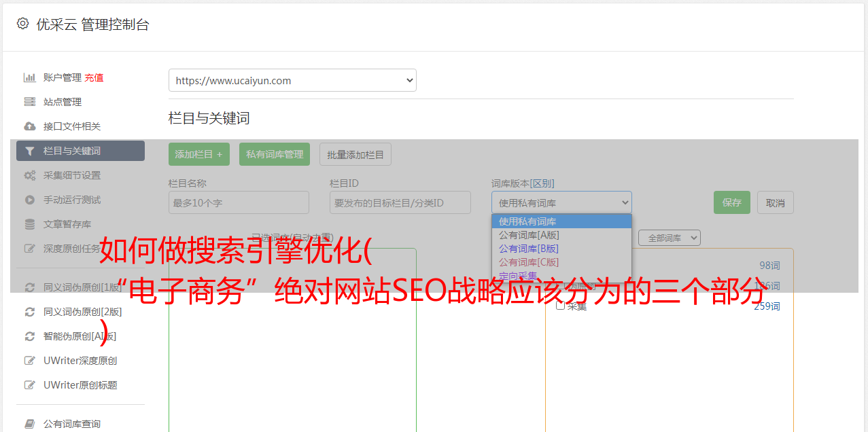Click the gears icon for 采集细节设置

(29, 175)
